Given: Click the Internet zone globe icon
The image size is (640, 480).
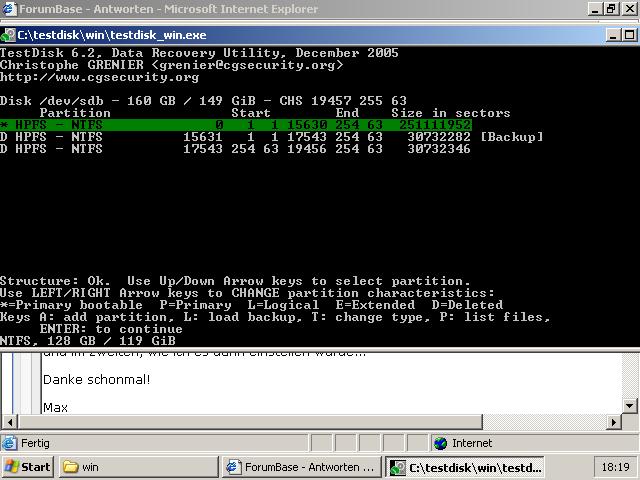Looking at the screenshot, I should coord(440,443).
